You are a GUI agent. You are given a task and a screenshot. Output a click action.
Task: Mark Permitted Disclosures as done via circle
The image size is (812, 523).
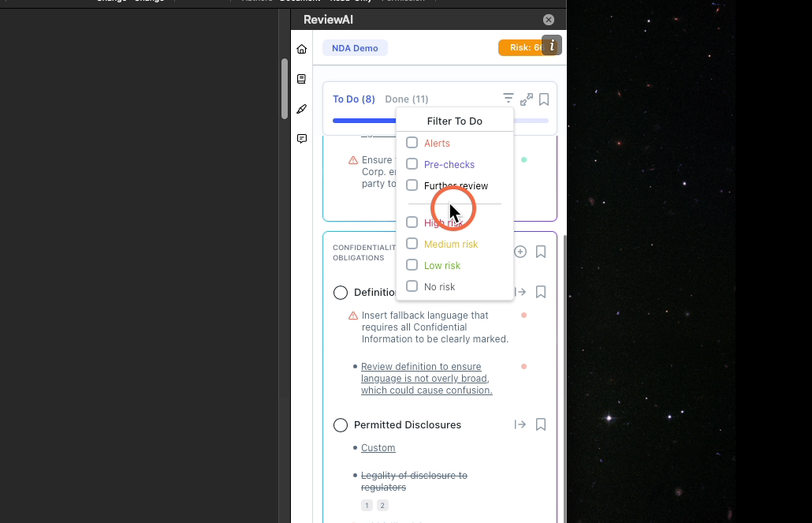pos(341,425)
